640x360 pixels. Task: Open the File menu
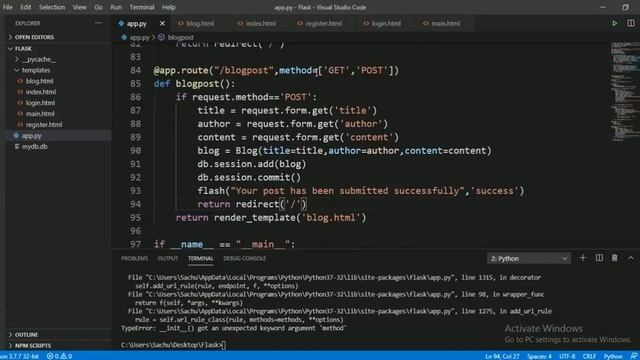click(7, 7)
